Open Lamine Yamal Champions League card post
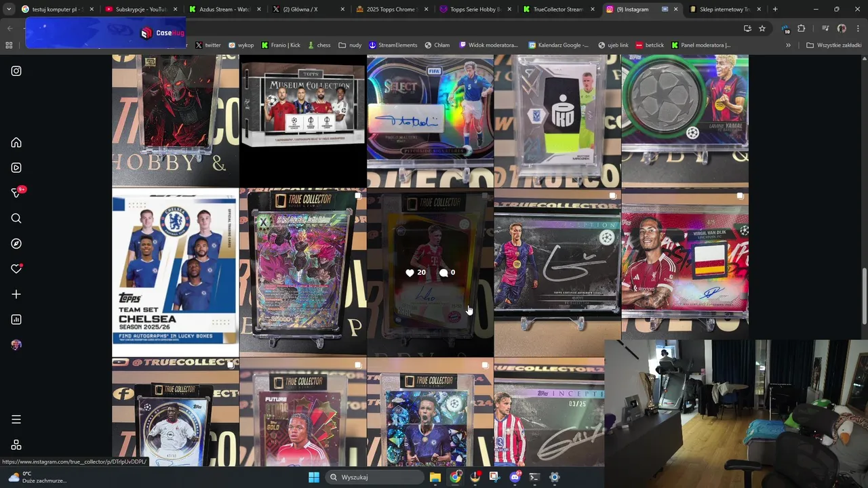 click(685, 121)
